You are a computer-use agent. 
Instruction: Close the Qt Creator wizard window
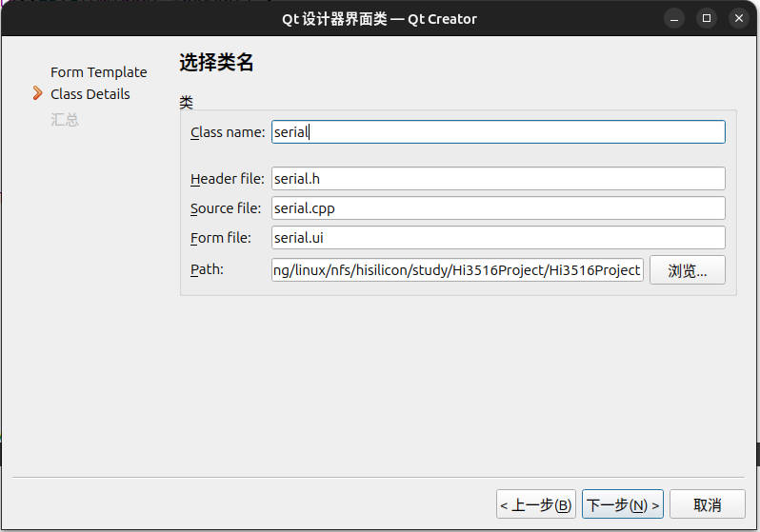(737, 18)
